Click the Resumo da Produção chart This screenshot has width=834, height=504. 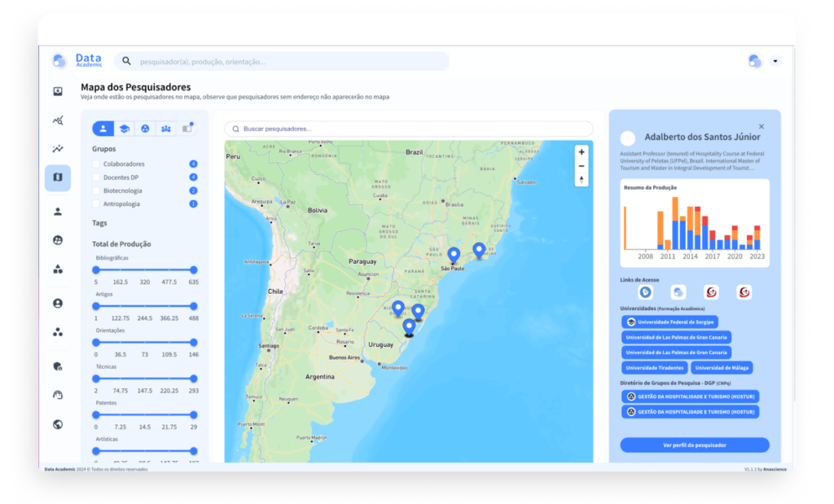[695, 223]
